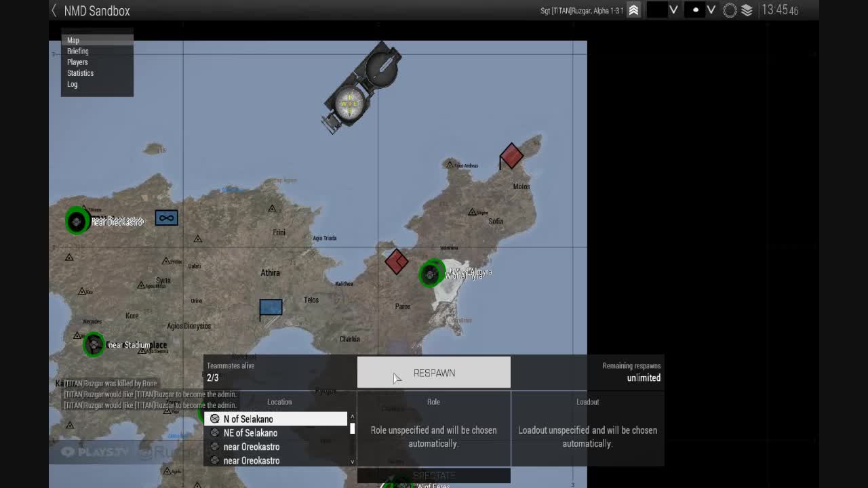
Task: Select NE of Selakano in Location list
Action: click(275, 432)
